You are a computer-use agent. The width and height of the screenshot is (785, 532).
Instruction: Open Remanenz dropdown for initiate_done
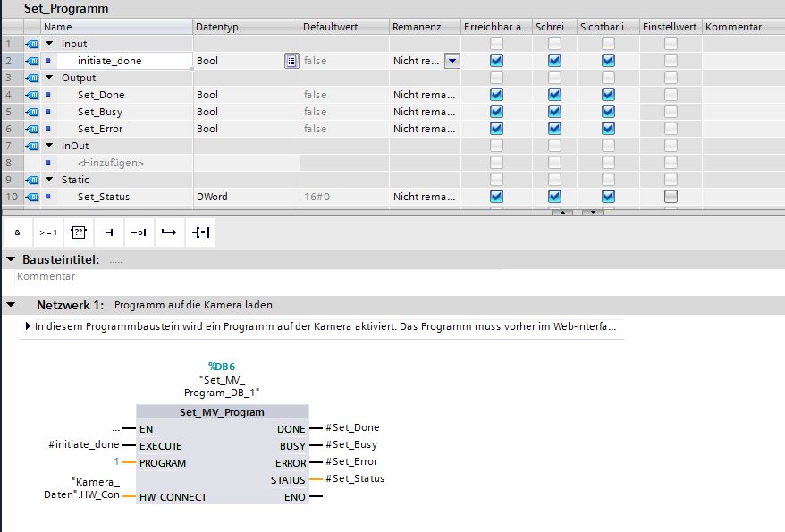452,61
